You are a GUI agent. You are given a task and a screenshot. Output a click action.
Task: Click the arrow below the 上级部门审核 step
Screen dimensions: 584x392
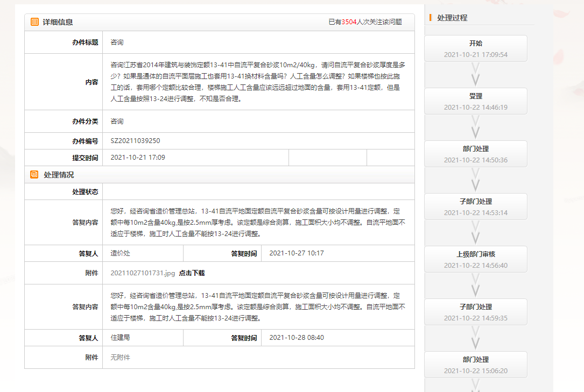click(475, 286)
